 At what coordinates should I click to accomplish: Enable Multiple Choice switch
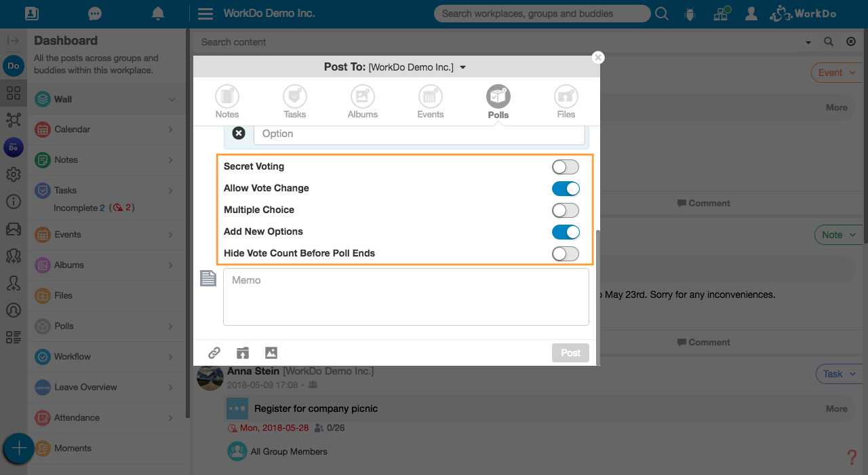pos(566,210)
